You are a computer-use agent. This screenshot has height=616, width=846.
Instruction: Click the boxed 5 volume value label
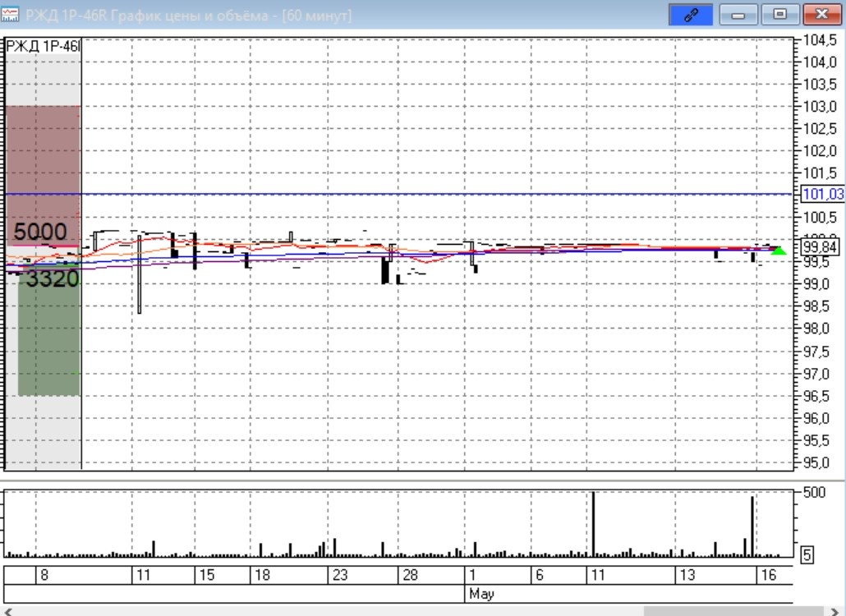807,554
